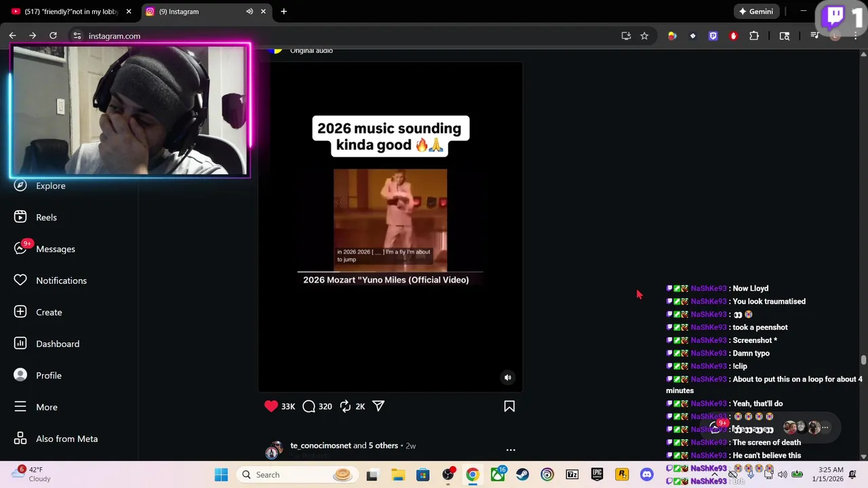Close the YouTube tab
The image size is (868, 488).
tap(129, 12)
